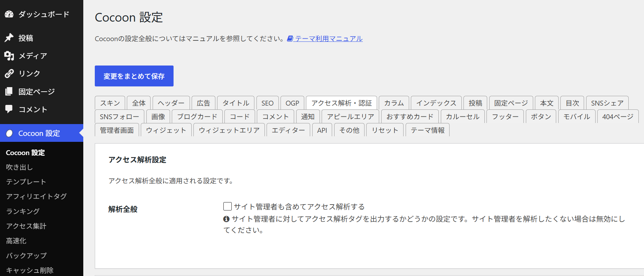This screenshot has height=276, width=644.
Task: Switch to the アピールエリア tab
Action: 351,116
